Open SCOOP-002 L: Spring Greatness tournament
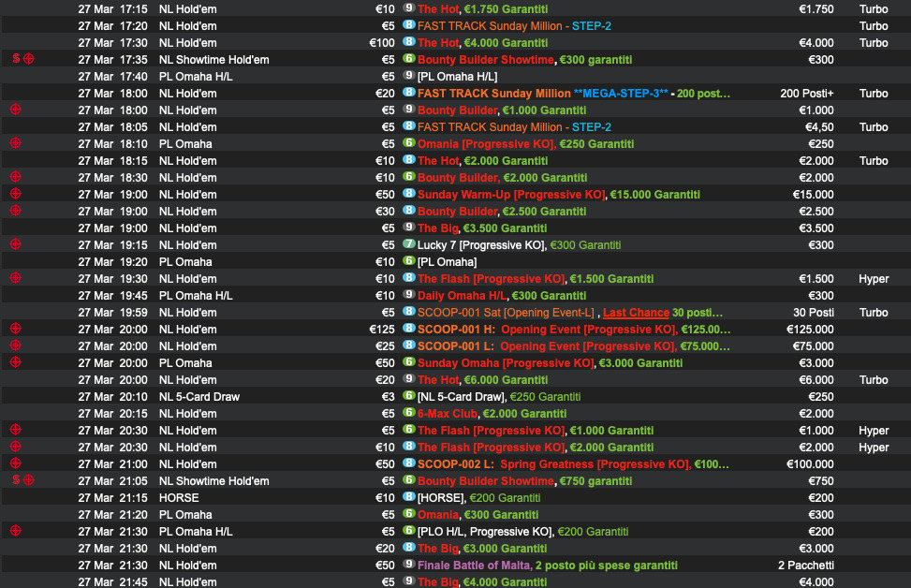 (x=573, y=464)
